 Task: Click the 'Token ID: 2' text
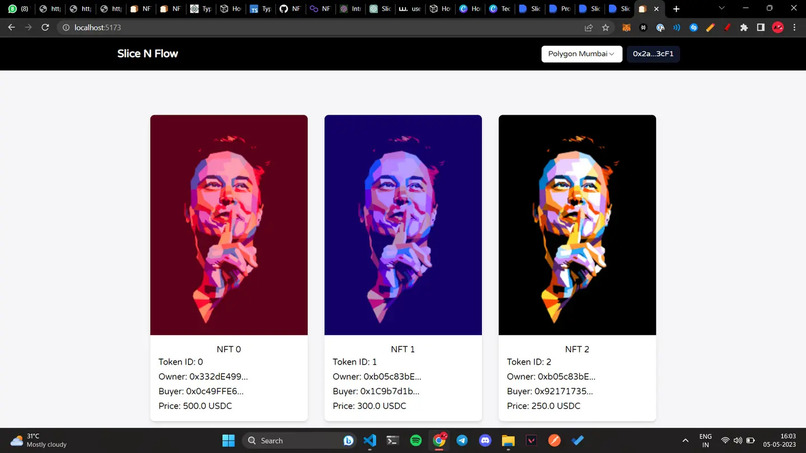[529, 362]
